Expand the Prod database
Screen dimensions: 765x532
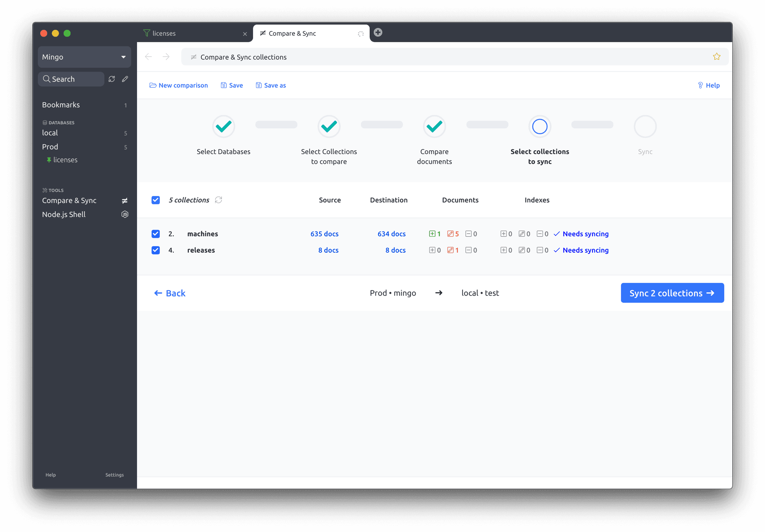(50, 147)
